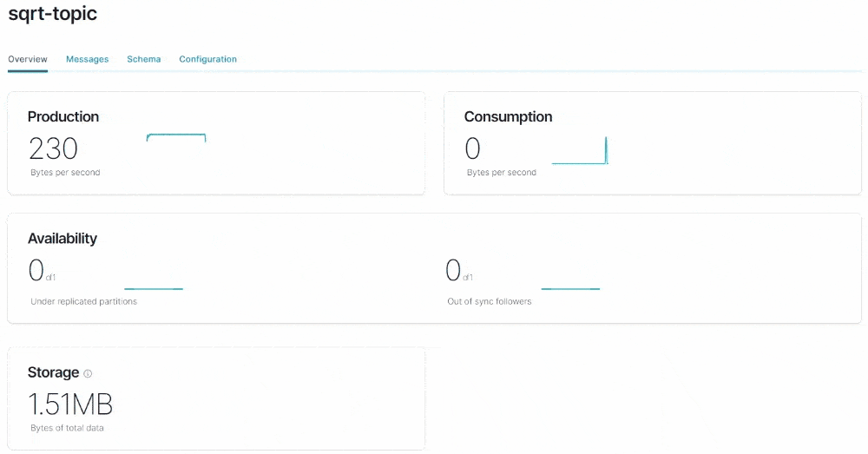Click 'Bytes per second' under Production

click(x=65, y=172)
